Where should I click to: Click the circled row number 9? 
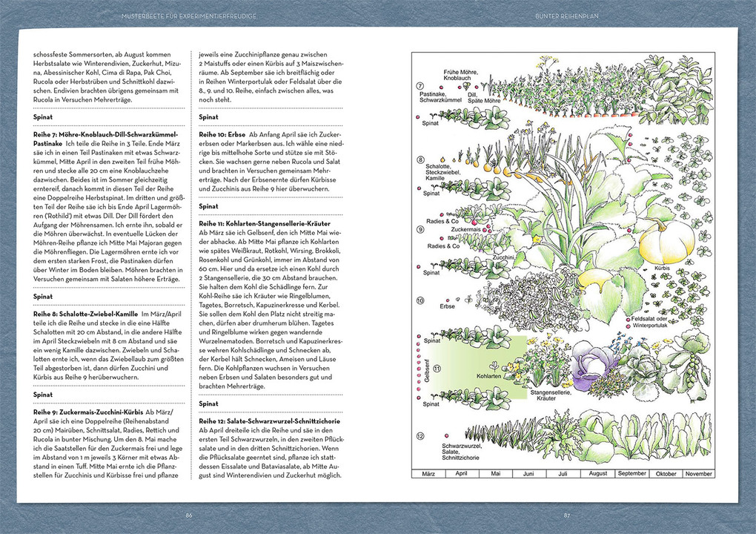[x=420, y=229]
